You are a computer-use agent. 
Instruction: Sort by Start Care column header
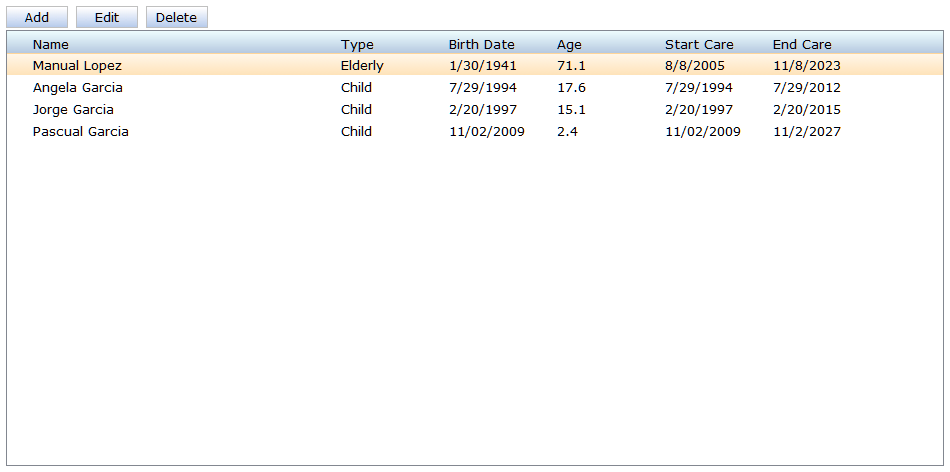pyautogui.click(x=699, y=44)
